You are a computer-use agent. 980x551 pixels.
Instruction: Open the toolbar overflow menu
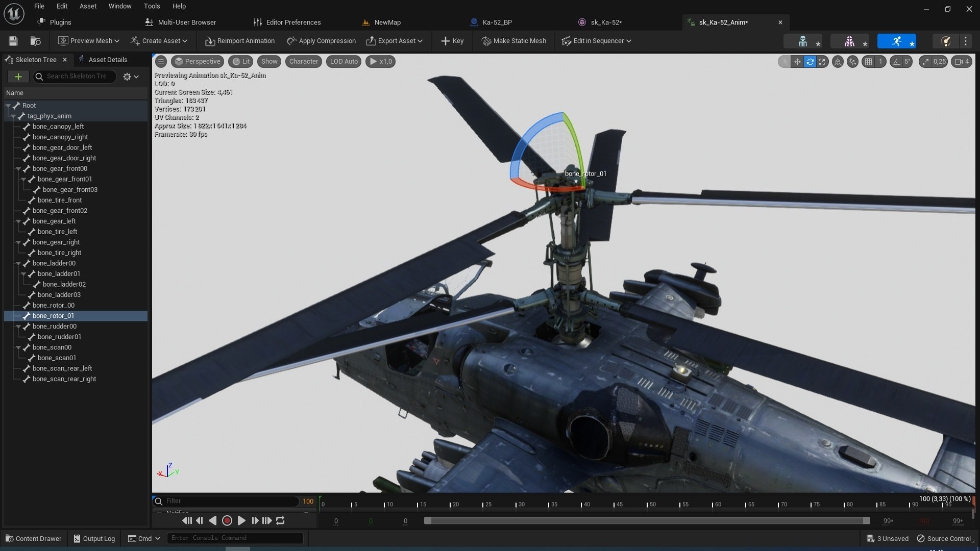966,41
